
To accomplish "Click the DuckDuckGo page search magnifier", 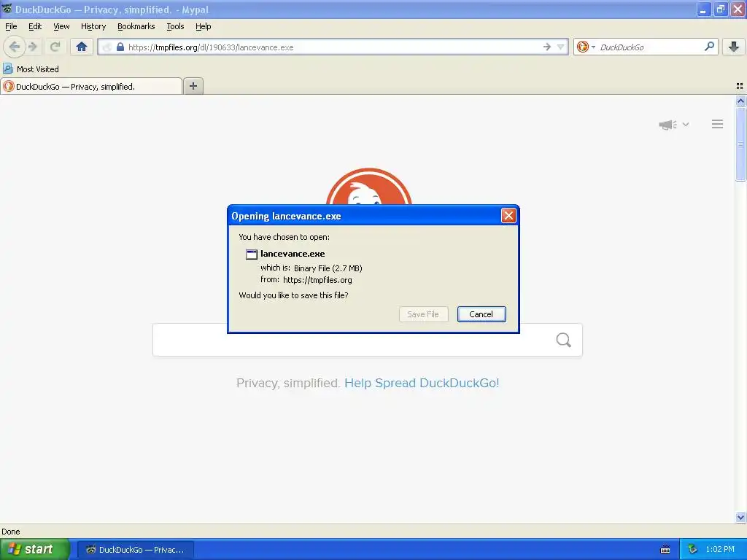I will [564, 340].
